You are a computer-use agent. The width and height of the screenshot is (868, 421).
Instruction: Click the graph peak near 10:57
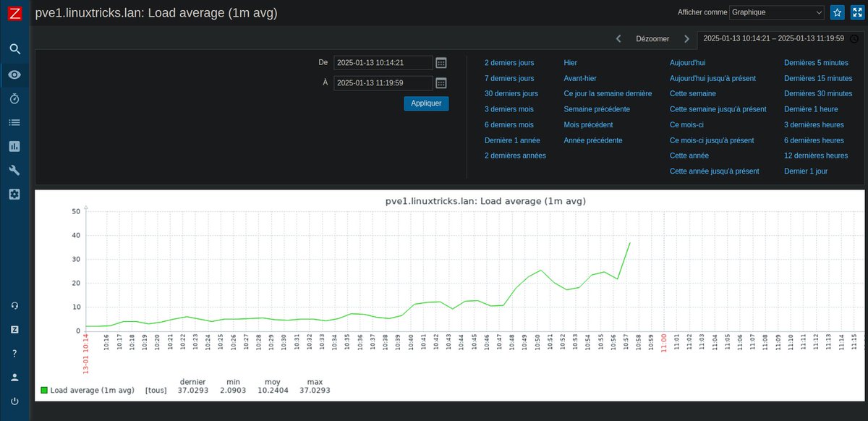(x=630, y=243)
